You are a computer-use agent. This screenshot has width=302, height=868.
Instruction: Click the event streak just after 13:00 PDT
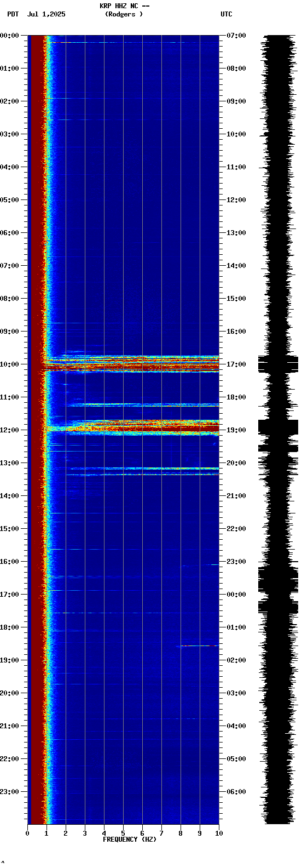142,469
